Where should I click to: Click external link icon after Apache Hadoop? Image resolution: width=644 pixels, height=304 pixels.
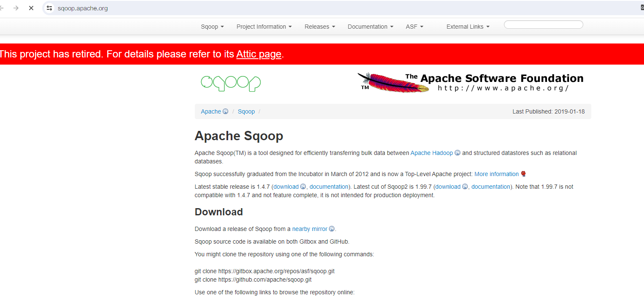coord(458,153)
